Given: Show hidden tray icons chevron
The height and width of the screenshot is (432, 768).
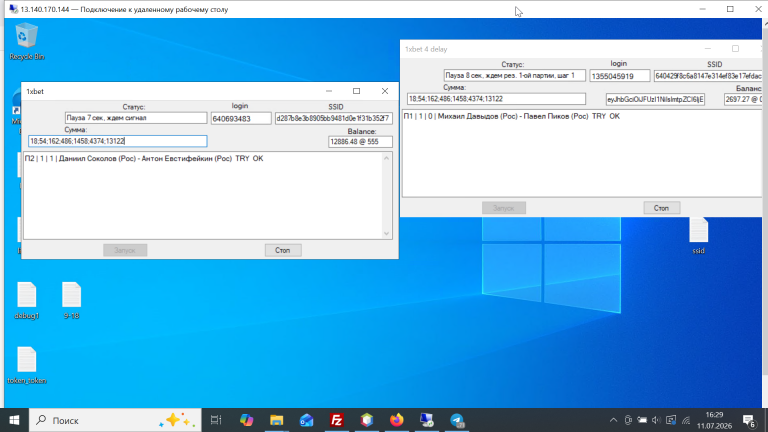Looking at the screenshot, I should tap(613, 420).
